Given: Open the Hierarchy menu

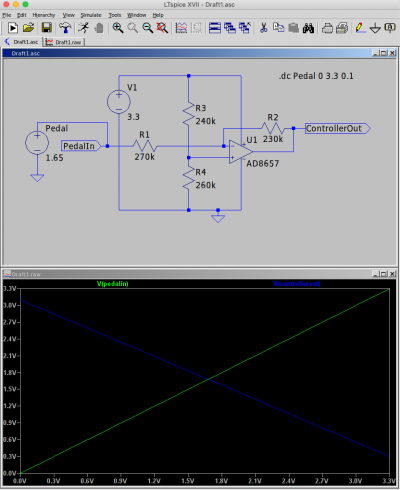Looking at the screenshot, I should (x=44, y=15).
